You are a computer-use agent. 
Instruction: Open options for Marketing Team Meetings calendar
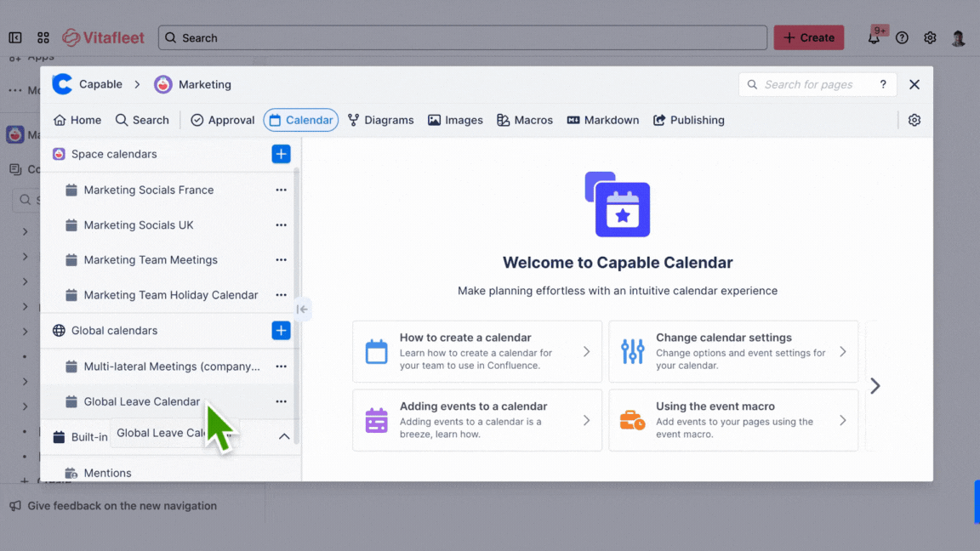tap(281, 259)
